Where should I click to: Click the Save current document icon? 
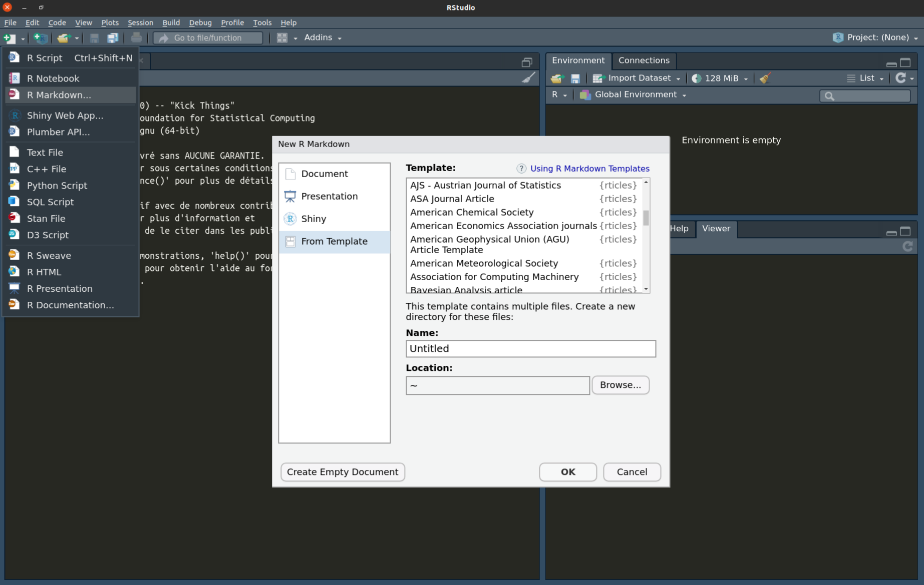pyautogui.click(x=94, y=38)
